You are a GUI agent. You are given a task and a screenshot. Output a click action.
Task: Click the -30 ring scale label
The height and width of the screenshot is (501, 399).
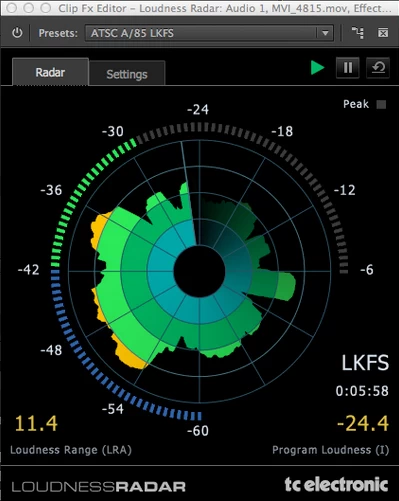113,131
